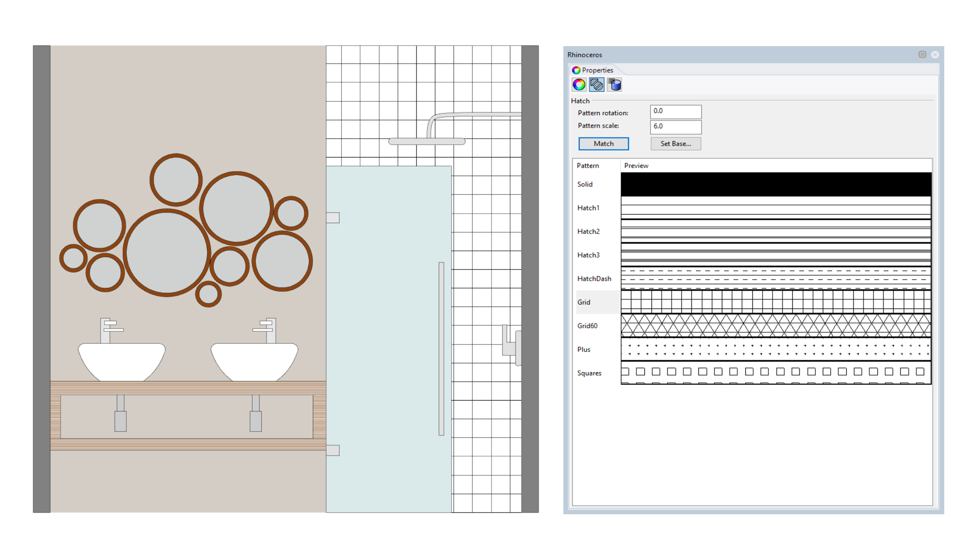Select the Grid60 pattern row

[x=587, y=326]
